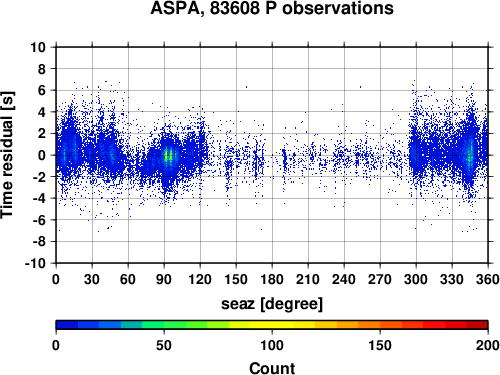
Task: Select the dark blue end of colorbar
Action: click(x=67, y=325)
